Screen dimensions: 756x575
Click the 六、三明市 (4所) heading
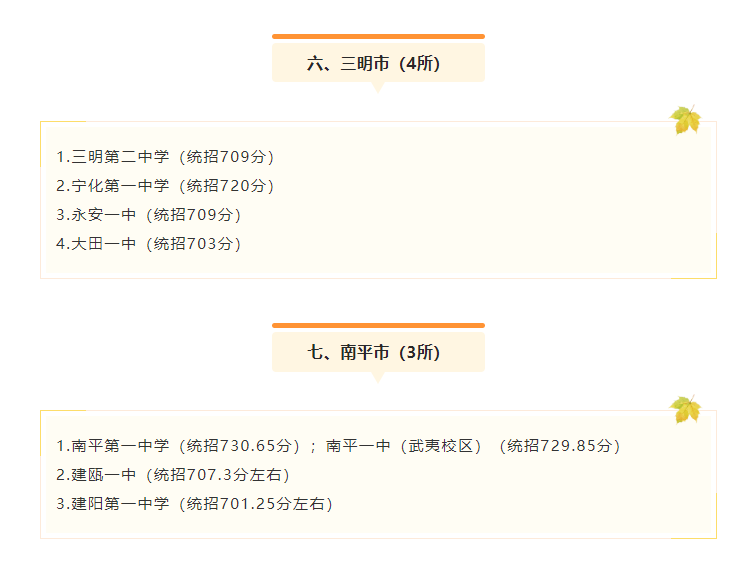click(x=374, y=63)
